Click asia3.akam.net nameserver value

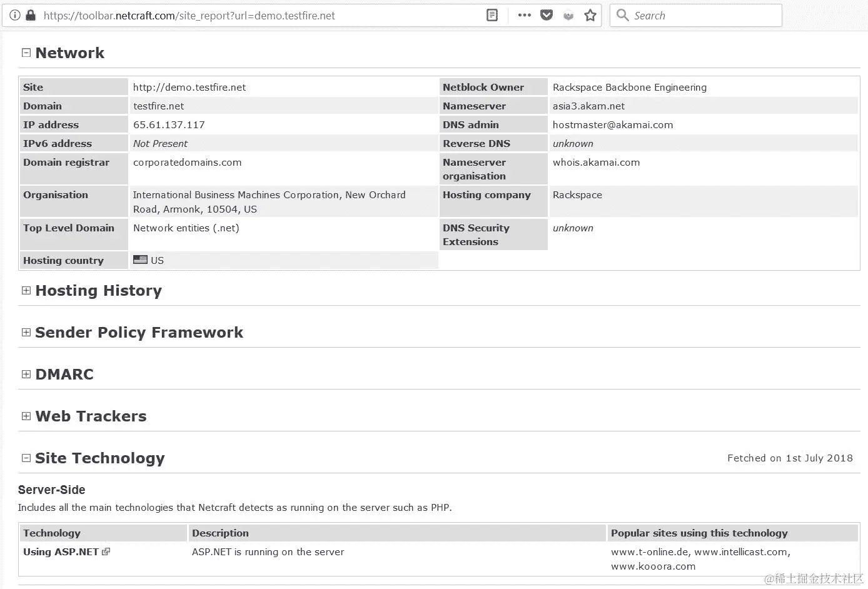[x=588, y=106]
